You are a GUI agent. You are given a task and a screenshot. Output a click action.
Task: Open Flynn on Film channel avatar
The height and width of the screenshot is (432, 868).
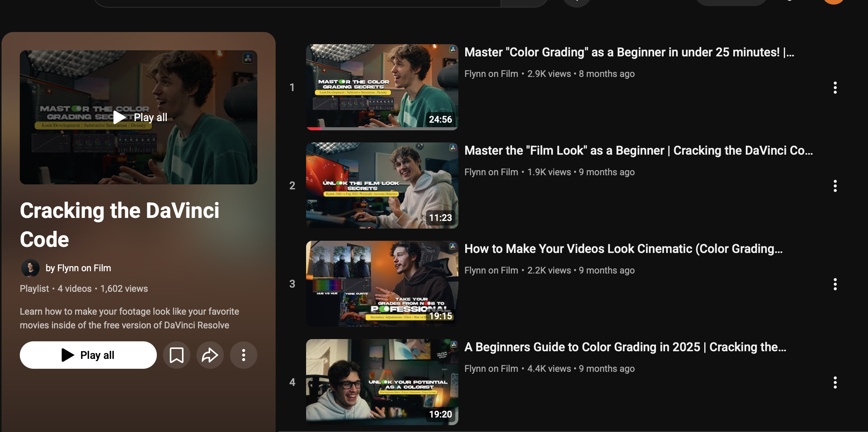point(30,268)
